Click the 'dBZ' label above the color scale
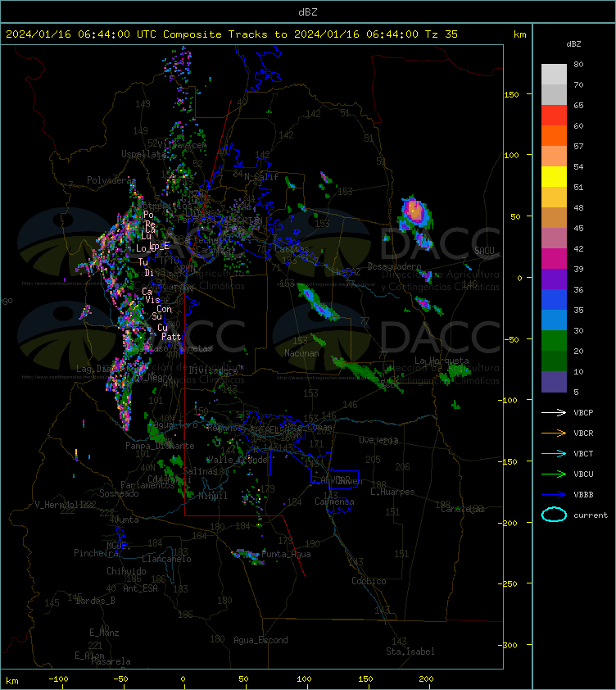 pyautogui.click(x=573, y=44)
